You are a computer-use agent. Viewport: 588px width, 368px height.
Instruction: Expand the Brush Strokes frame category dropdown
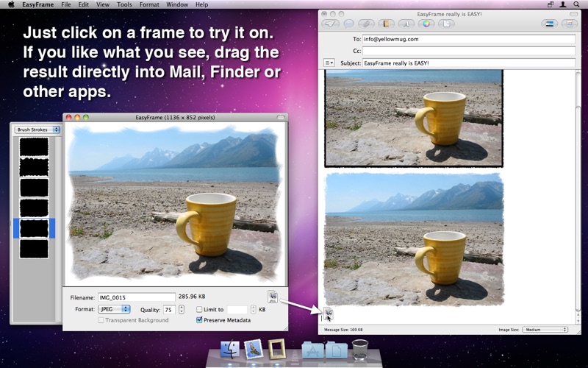(37, 130)
